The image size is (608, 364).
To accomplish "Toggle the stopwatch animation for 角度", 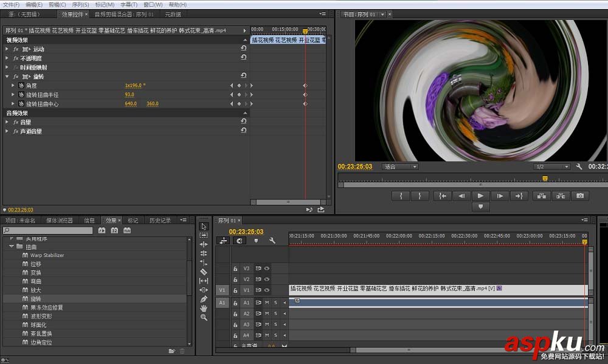I will coord(21,86).
